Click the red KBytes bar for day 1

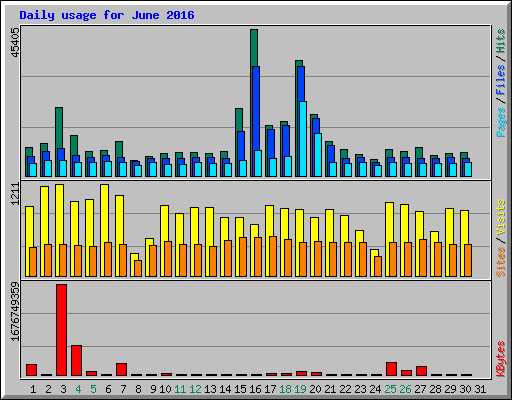coord(31,370)
